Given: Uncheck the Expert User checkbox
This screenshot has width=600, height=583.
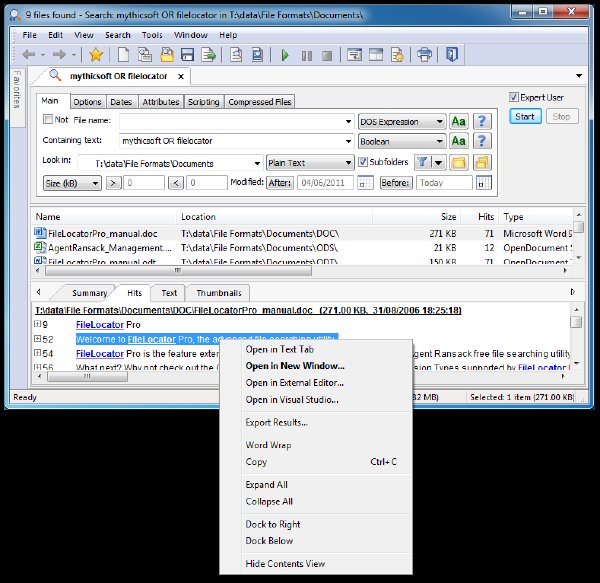Looking at the screenshot, I should [x=514, y=97].
